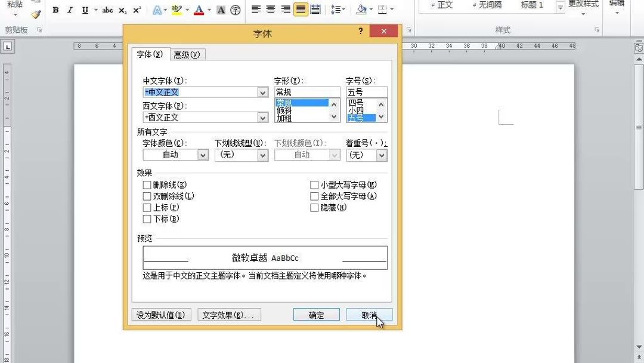Open the Text Effects icon

[x=156, y=10]
